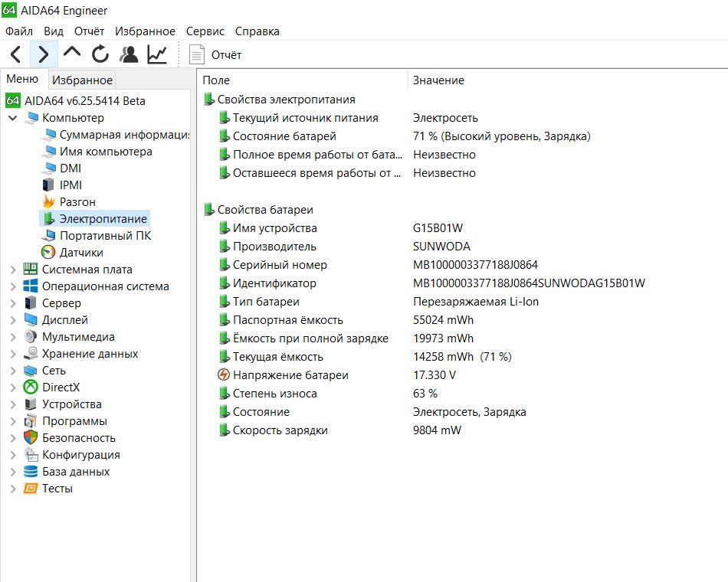Viewport: 728px width, 582px height.
Task: Click the network icon for Сеть
Action: (30, 371)
